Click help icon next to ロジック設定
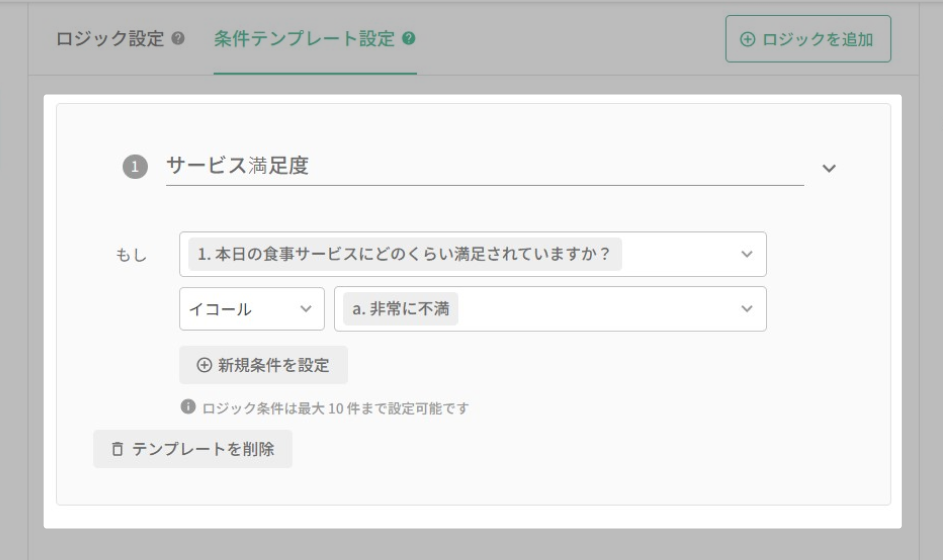943x560 pixels. tap(178, 38)
